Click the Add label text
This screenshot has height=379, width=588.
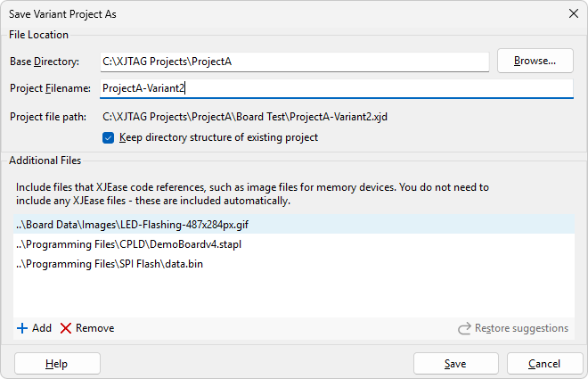(42, 328)
